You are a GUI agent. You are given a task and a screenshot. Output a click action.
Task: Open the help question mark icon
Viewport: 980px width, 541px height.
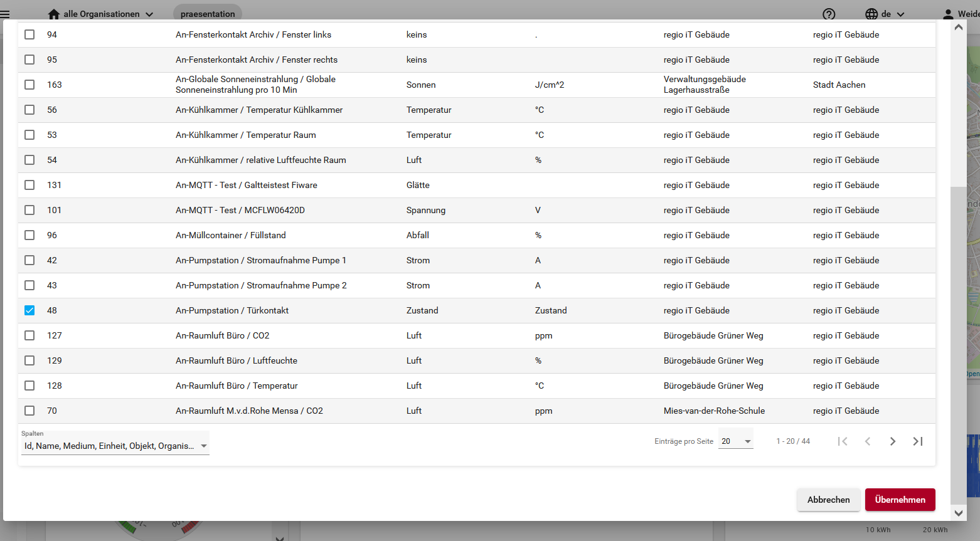[829, 14]
